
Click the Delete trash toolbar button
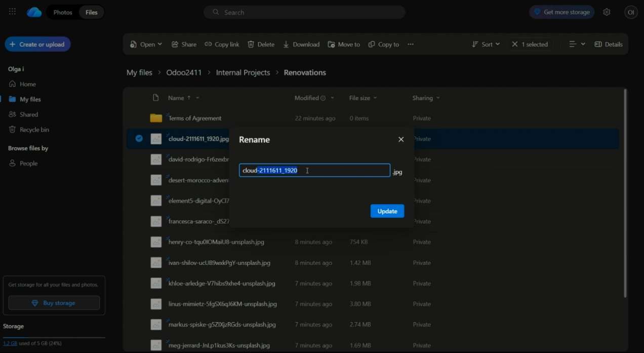261,45
